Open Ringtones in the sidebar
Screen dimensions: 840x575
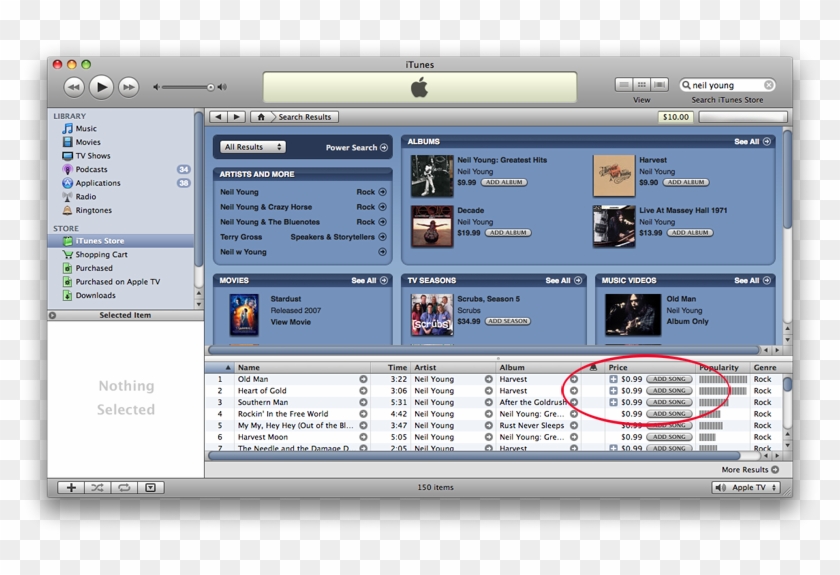[x=93, y=210]
